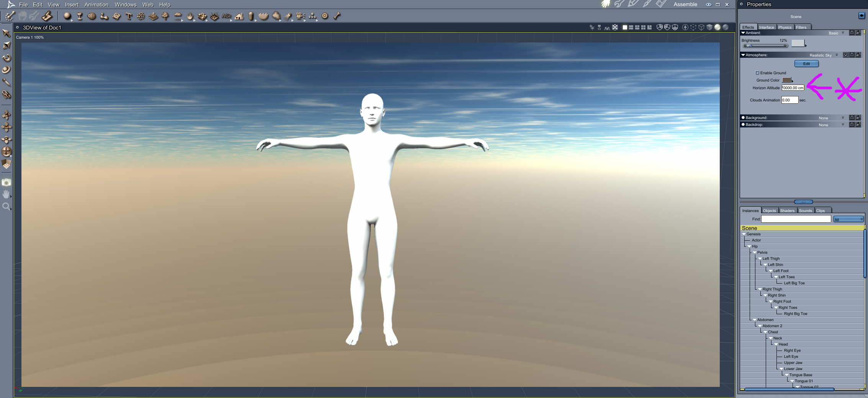Switch to the Shaders tab
The image size is (868, 398).
pyautogui.click(x=787, y=210)
